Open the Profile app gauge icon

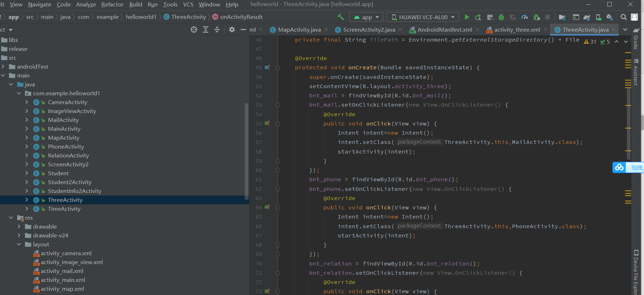coord(524,17)
